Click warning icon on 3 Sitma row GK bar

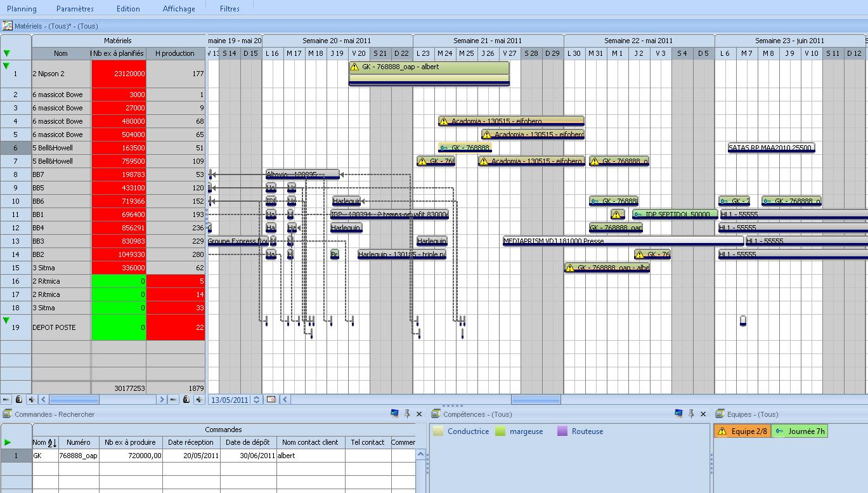[x=571, y=268]
